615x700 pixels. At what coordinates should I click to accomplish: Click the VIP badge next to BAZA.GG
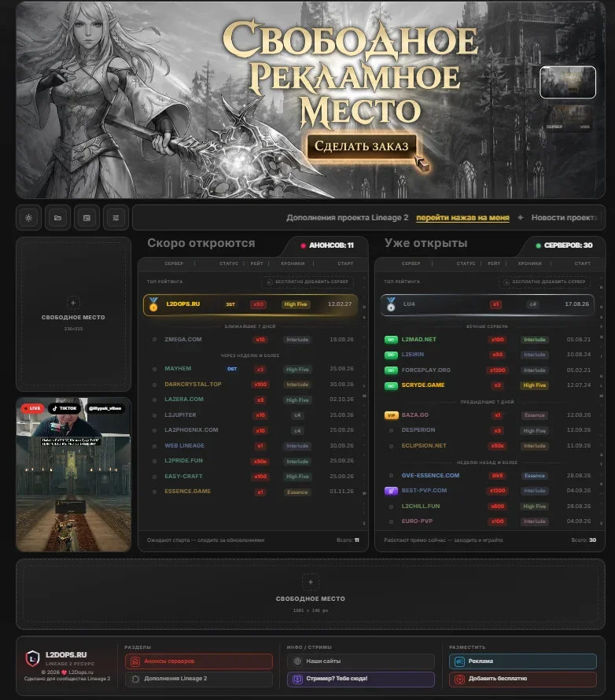click(x=391, y=415)
